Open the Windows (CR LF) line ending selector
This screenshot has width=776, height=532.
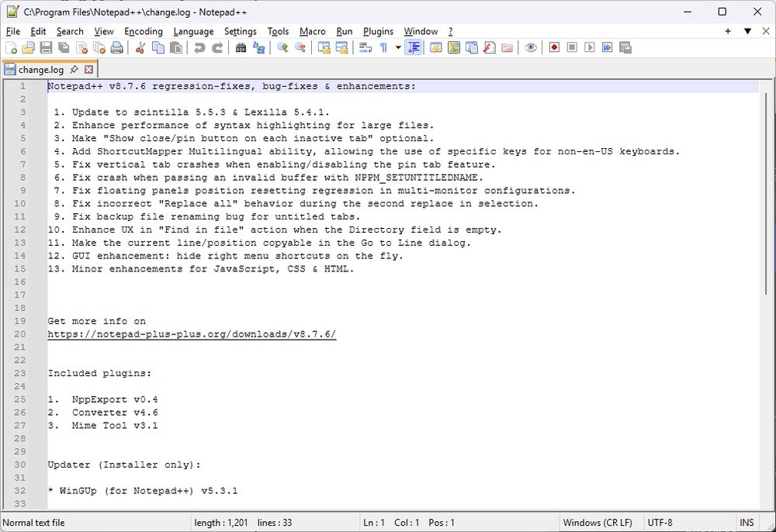(x=598, y=523)
